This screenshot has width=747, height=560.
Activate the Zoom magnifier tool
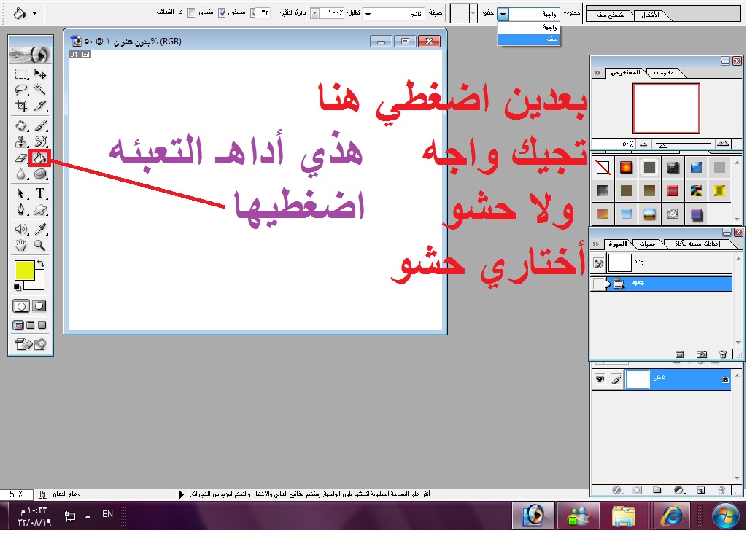(x=40, y=246)
